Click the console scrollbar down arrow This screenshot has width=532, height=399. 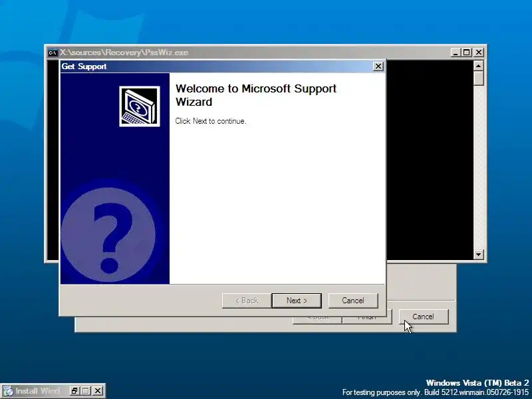tap(478, 254)
